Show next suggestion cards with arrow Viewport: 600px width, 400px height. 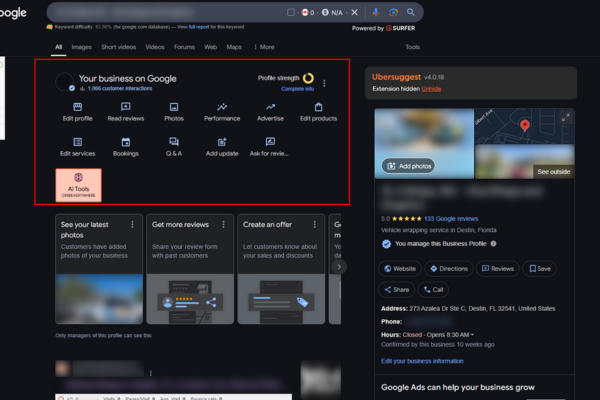click(339, 267)
